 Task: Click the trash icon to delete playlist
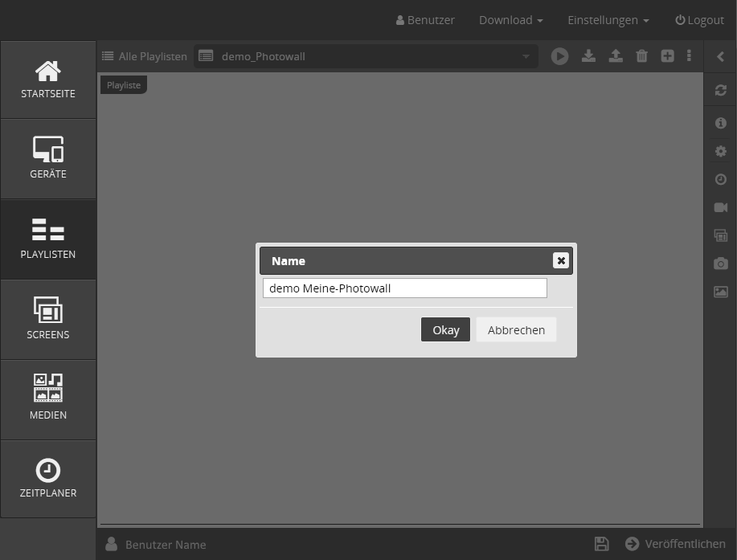641,56
